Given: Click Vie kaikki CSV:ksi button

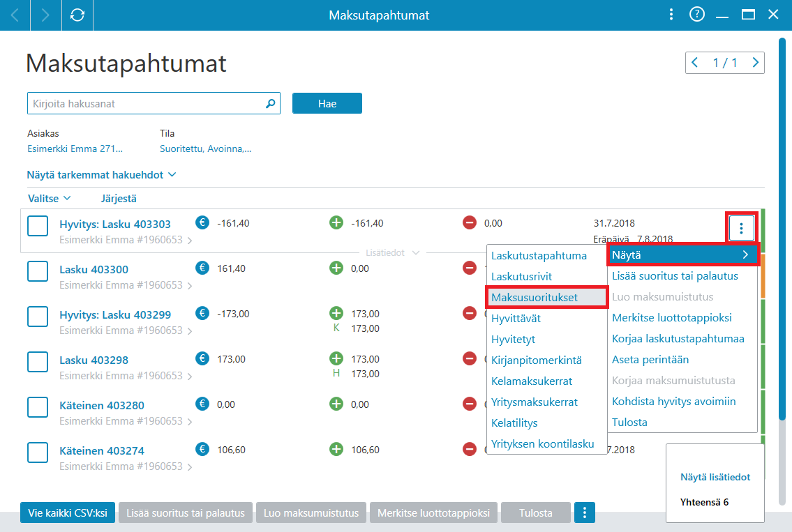Looking at the screenshot, I should [x=68, y=512].
